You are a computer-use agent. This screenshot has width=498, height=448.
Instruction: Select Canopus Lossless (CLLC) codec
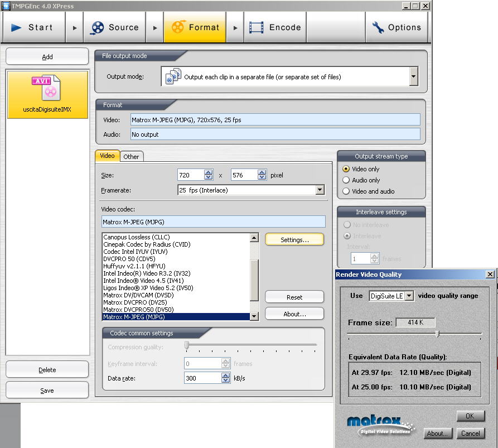point(176,237)
